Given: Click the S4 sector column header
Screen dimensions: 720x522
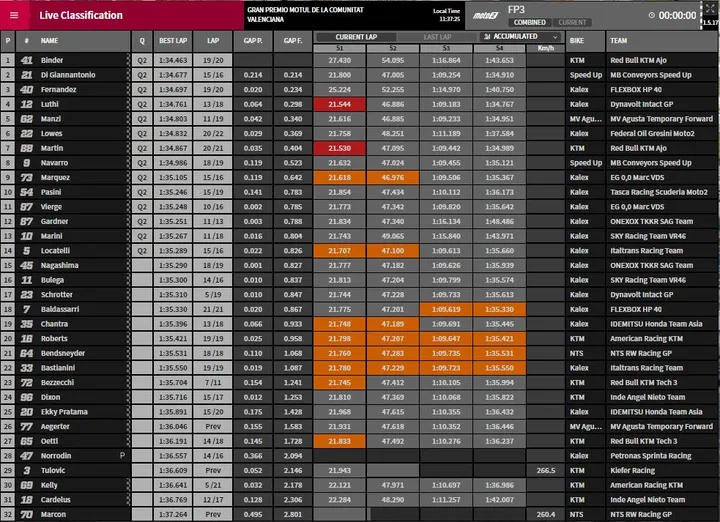Looking at the screenshot, I should tap(499, 48).
